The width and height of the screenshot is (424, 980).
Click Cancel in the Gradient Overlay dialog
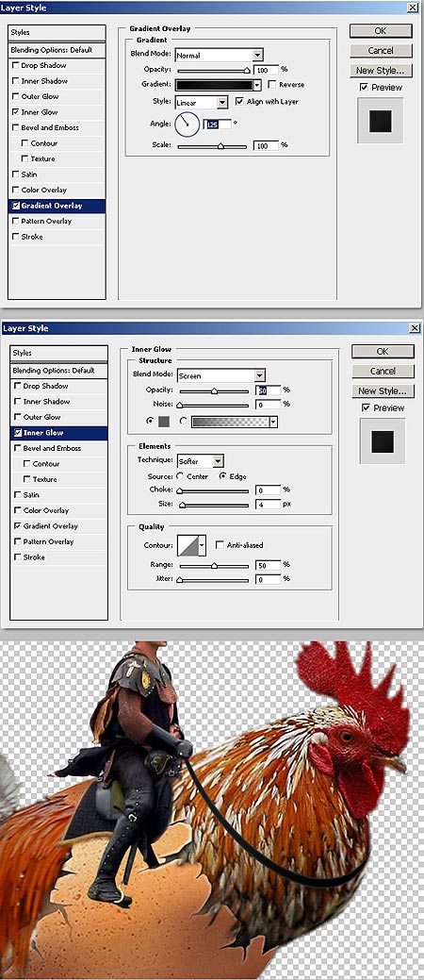coord(381,51)
